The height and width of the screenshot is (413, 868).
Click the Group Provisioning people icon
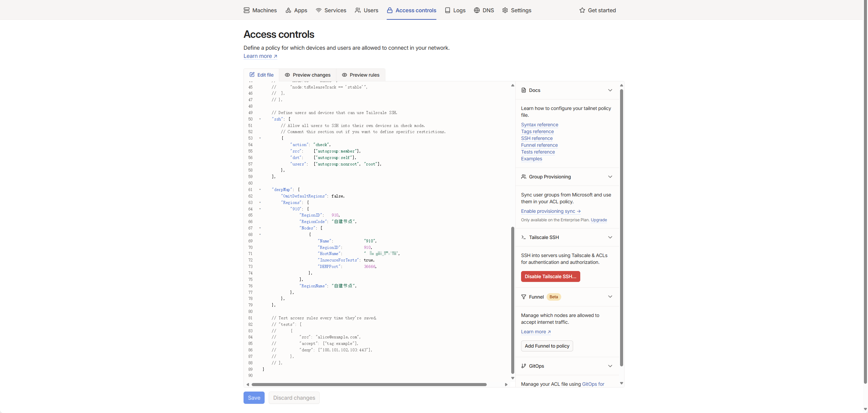coord(524,177)
